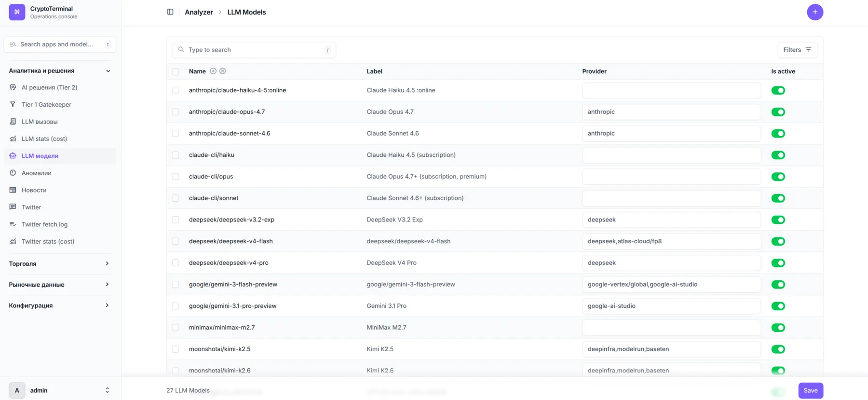Click the sidebar search apps icon
Image resolution: width=868 pixels, height=400 pixels.
point(13,44)
